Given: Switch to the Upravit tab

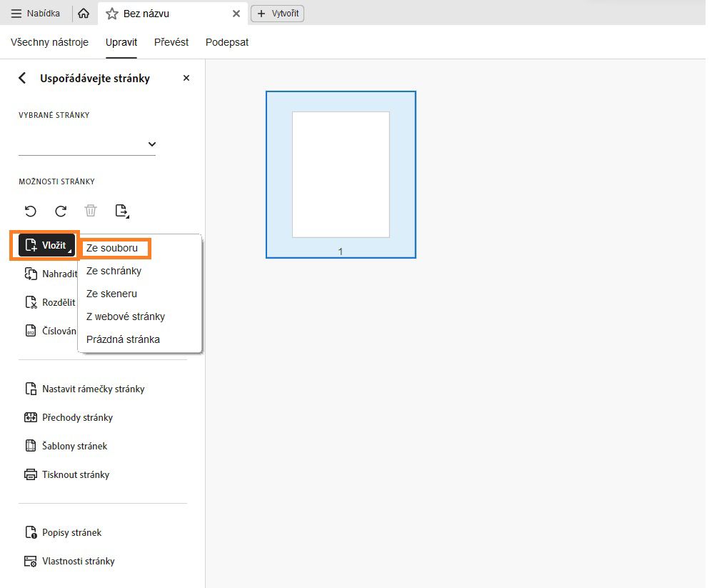Looking at the screenshot, I should coord(121,42).
